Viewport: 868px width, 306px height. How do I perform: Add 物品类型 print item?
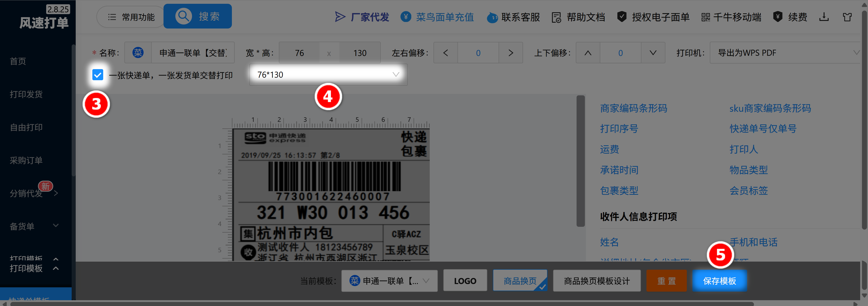click(x=748, y=170)
